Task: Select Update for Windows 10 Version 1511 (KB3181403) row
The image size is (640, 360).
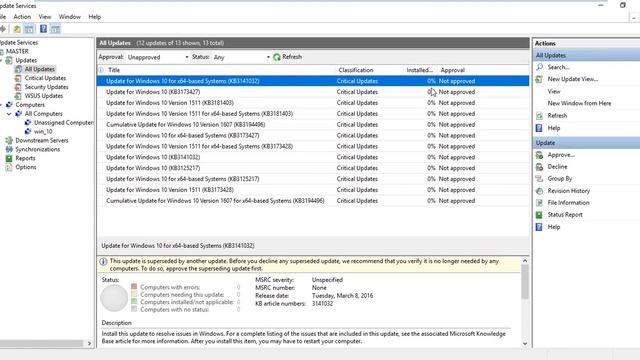Action: coord(313,103)
